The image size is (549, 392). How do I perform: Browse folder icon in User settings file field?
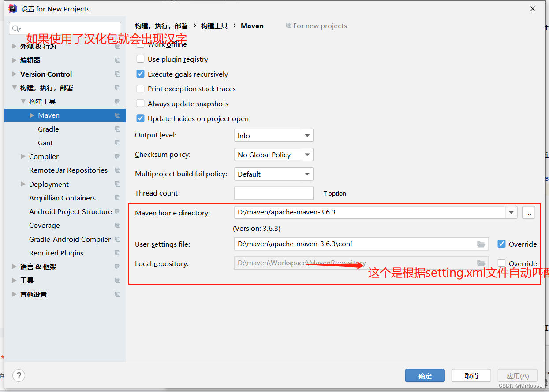(481, 244)
